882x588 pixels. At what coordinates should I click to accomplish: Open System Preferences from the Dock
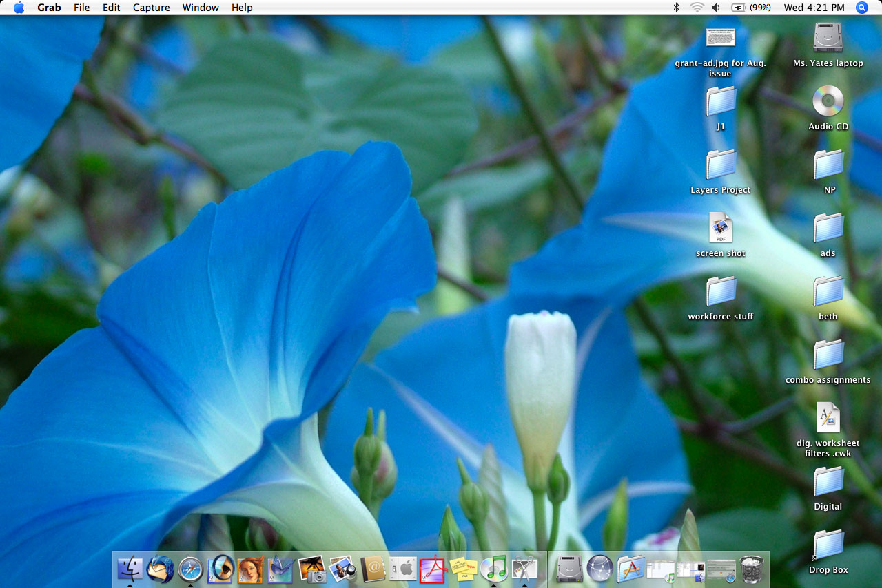point(403,569)
